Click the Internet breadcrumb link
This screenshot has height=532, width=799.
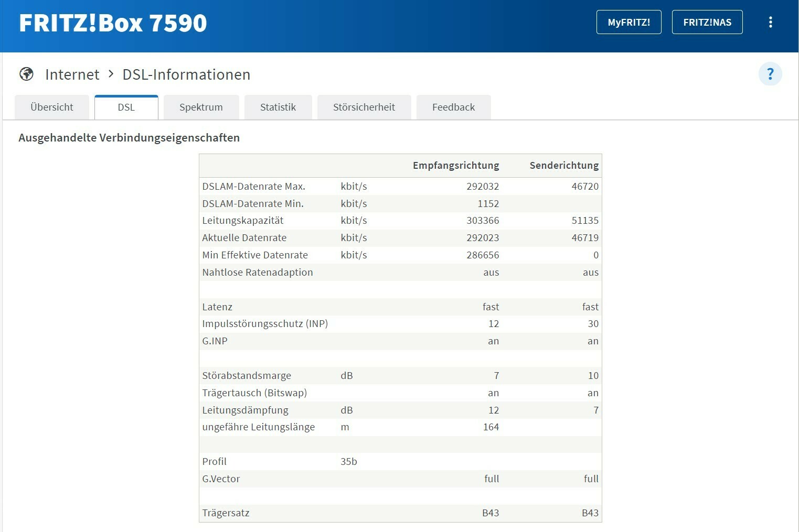(72, 74)
